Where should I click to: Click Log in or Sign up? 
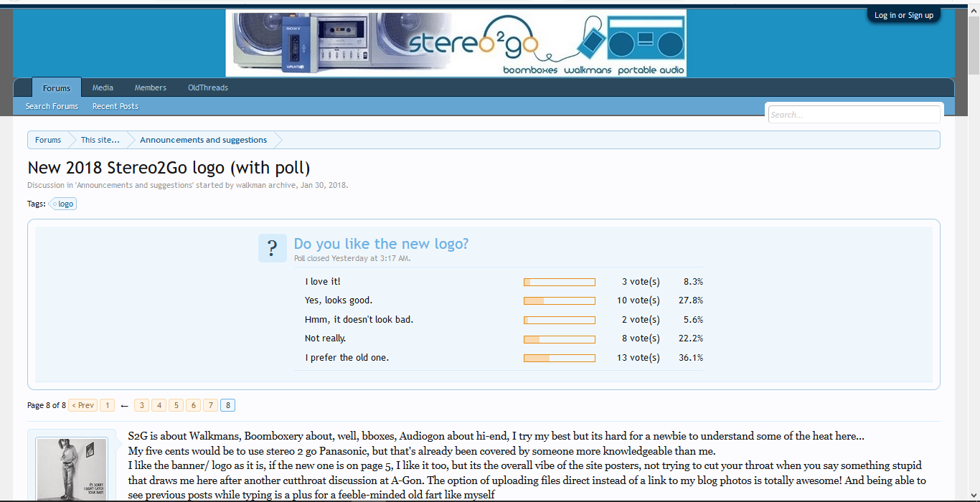point(904,15)
